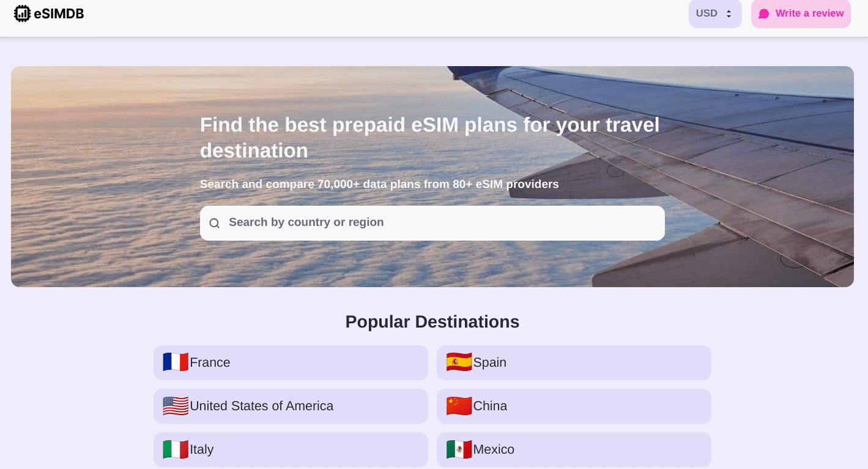Focus the Search by country or region field
This screenshot has width=868, height=469.
440,223
